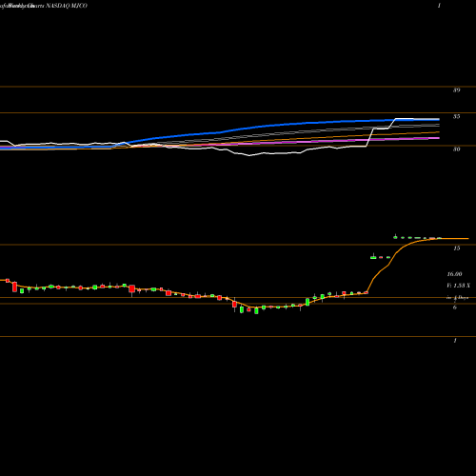Click the 15 price axis label
This screenshot has width=476, height=476.
pos(456,248)
